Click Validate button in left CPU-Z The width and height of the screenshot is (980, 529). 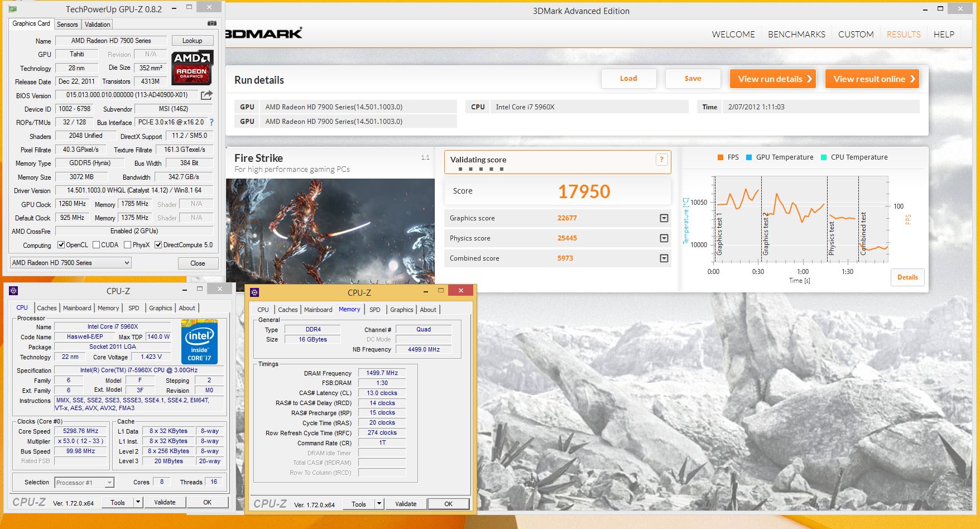click(x=165, y=502)
